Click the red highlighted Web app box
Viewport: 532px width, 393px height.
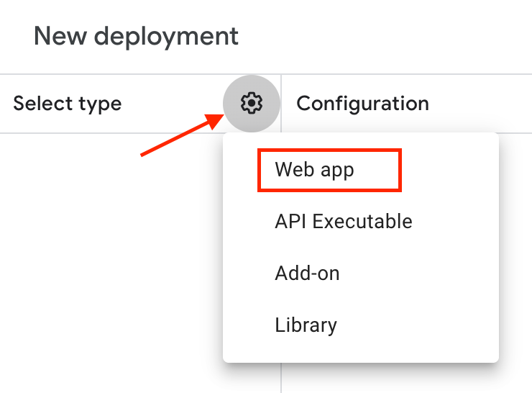pyautogui.click(x=329, y=171)
